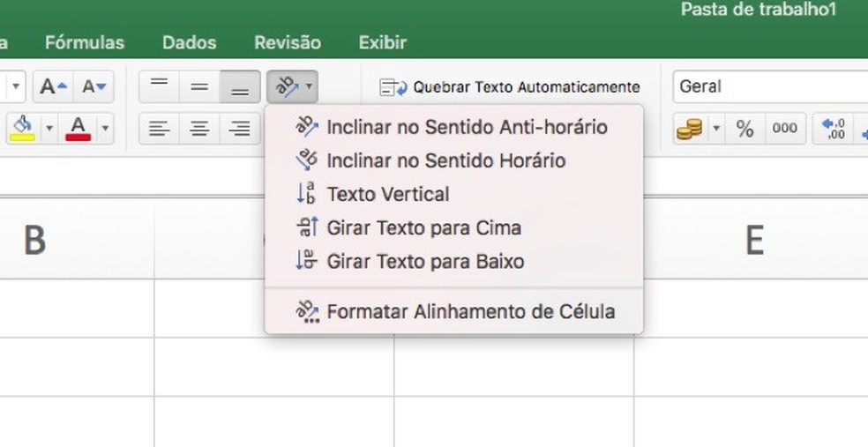This screenshot has width=868, height=447.
Task: Click the fill color paint bucket
Action: click(23, 129)
